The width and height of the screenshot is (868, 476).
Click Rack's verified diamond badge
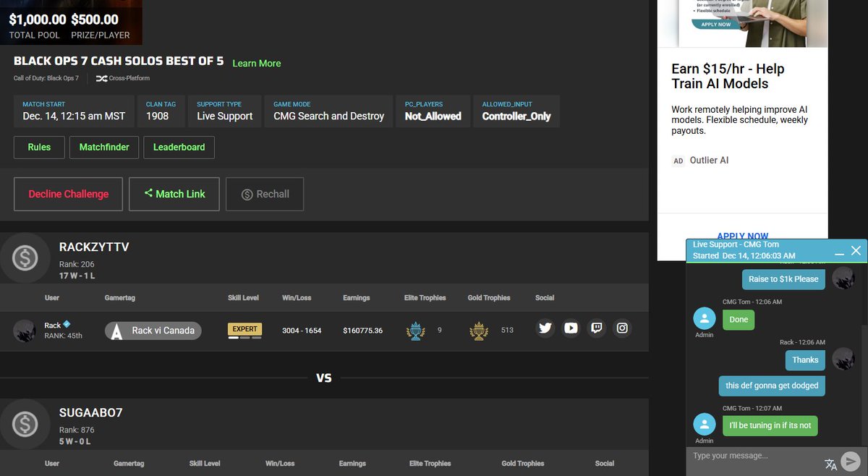click(x=67, y=324)
